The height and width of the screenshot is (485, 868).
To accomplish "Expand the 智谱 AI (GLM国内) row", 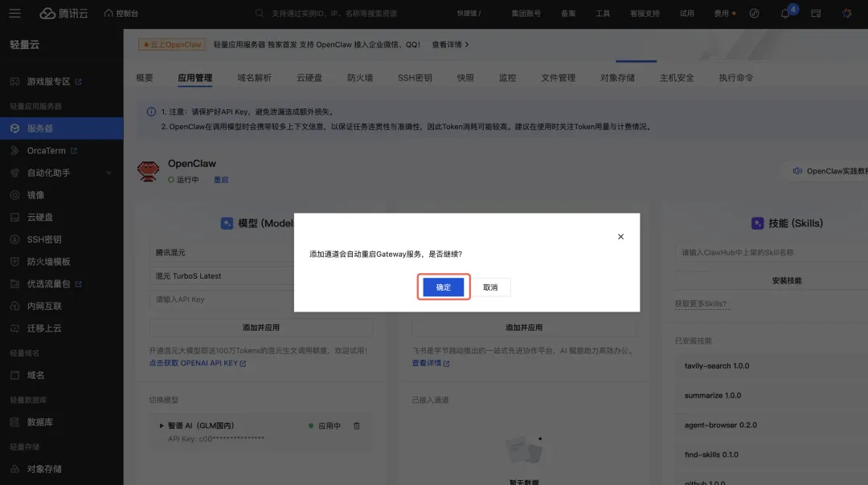I will click(x=162, y=426).
